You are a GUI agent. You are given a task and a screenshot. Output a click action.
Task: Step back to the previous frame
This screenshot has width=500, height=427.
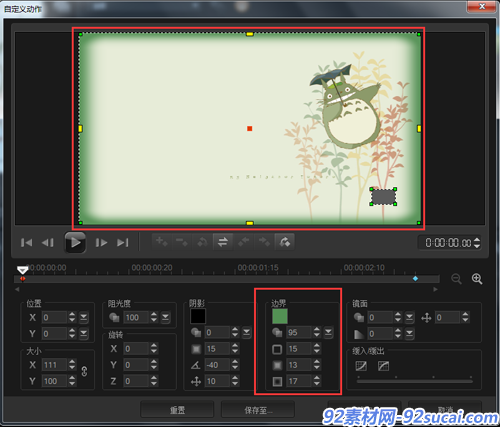(48, 243)
